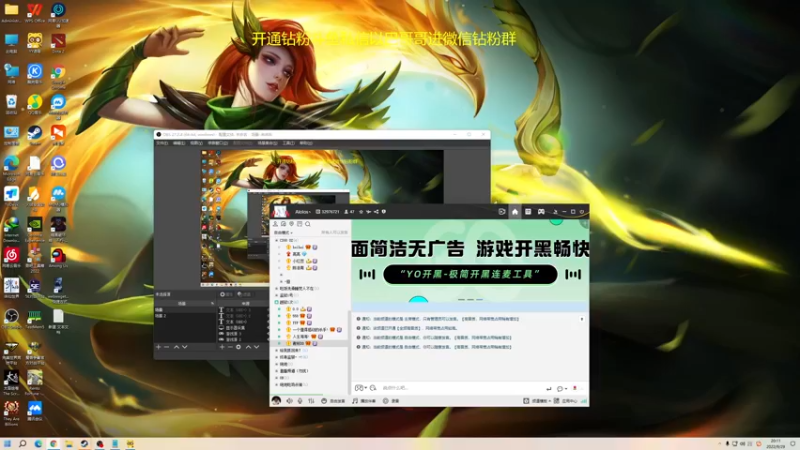Open the Dota 2 desktop icon
The width and height of the screenshot is (800, 450).
coord(58,43)
